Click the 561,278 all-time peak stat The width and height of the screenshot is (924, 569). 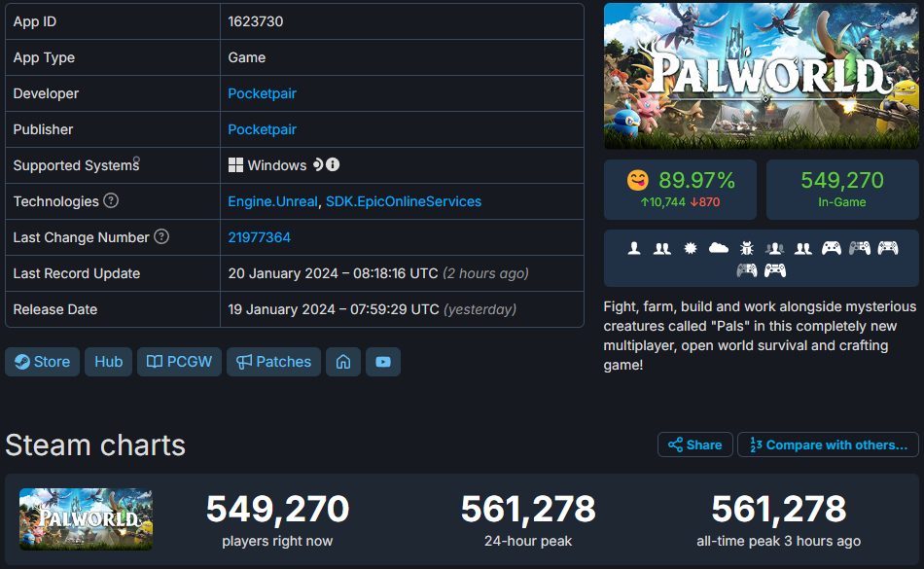(x=779, y=519)
